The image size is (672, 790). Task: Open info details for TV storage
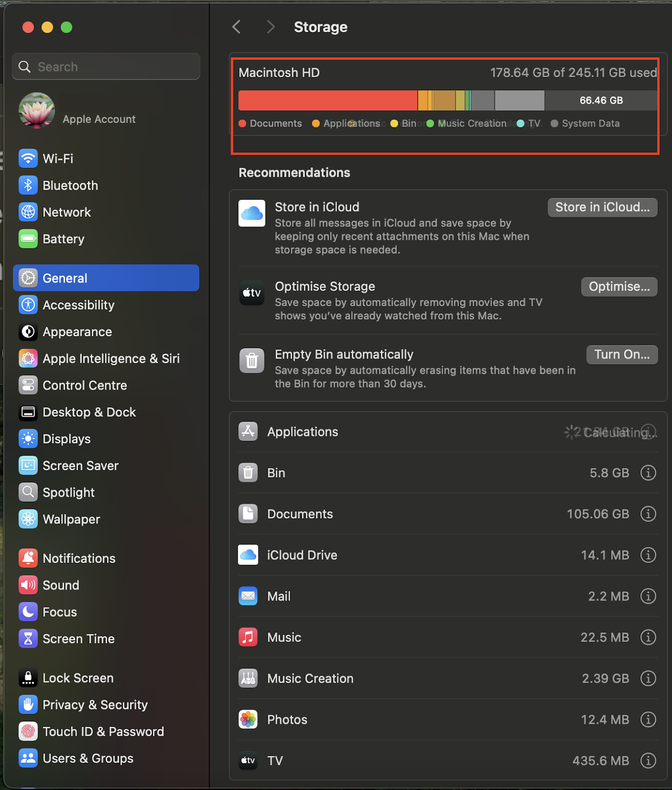[648, 760]
